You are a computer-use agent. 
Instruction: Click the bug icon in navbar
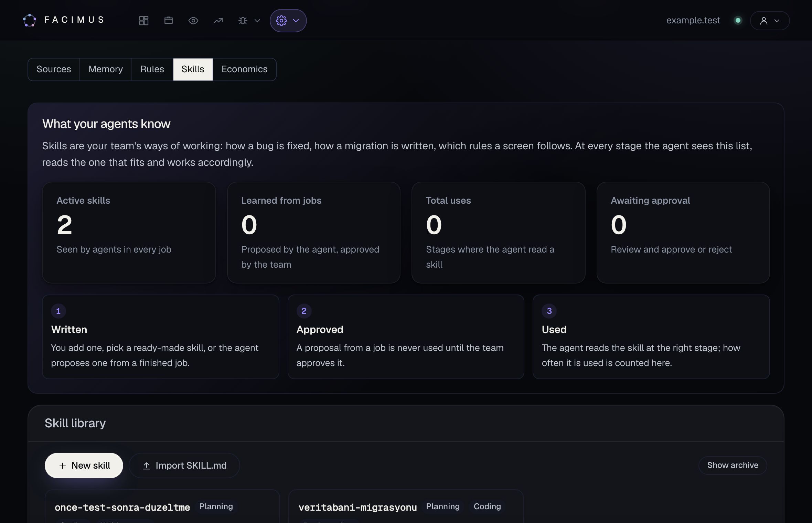[243, 21]
